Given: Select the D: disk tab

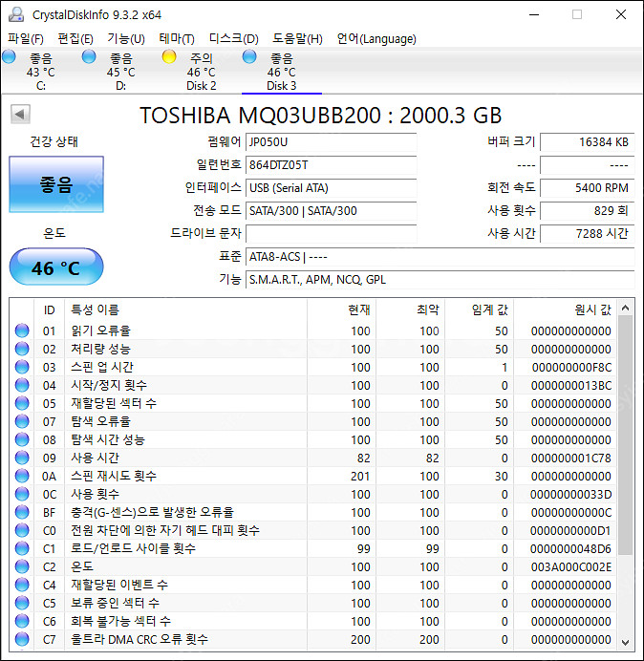Looking at the screenshot, I should 120,72.
